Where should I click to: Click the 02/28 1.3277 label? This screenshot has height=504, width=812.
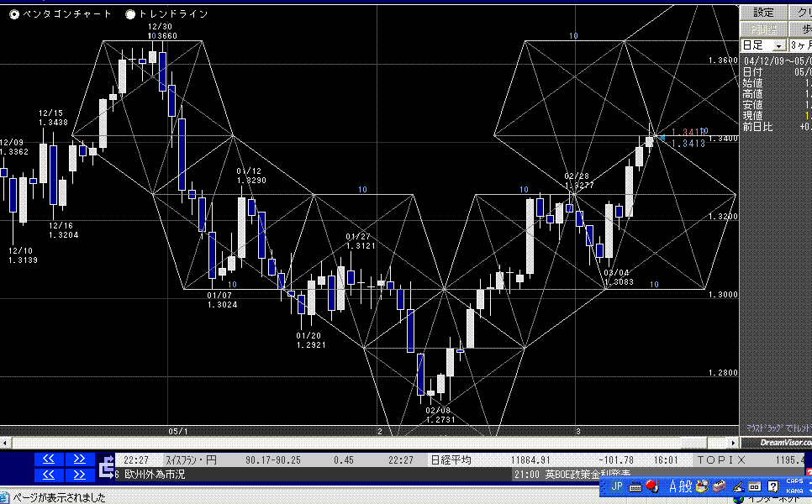coord(579,181)
